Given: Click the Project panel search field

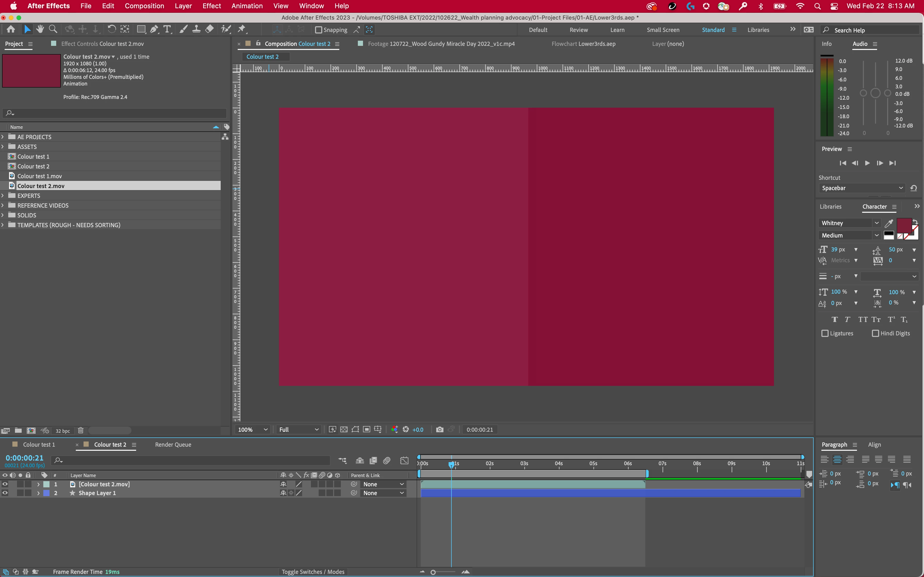Looking at the screenshot, I should 114,113.
